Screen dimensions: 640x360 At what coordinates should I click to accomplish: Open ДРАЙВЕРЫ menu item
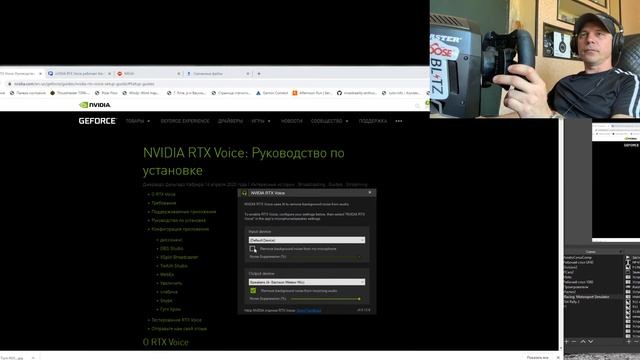click(230, 121)
